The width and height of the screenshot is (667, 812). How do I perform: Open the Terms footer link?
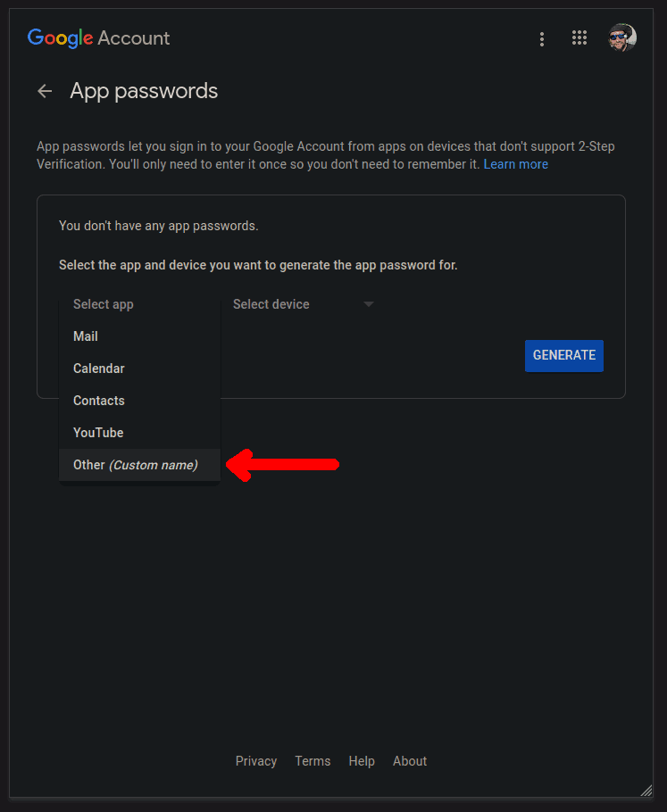tap(313, 761)
